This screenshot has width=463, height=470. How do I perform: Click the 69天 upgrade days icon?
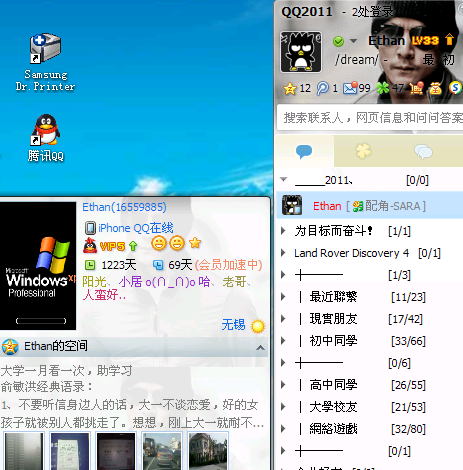(x=158, y=265)
